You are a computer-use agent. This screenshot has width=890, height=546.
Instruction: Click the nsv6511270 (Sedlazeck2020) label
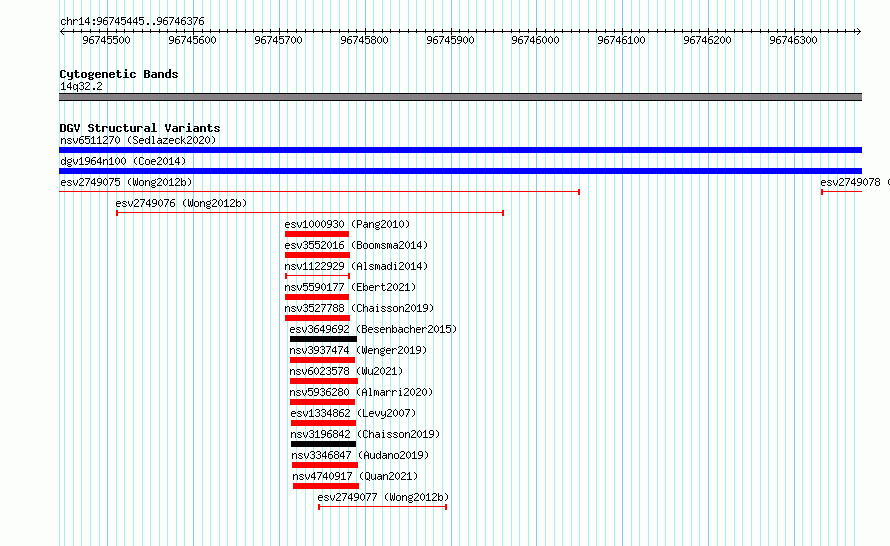pyautogui.click(x=138, y=140)
